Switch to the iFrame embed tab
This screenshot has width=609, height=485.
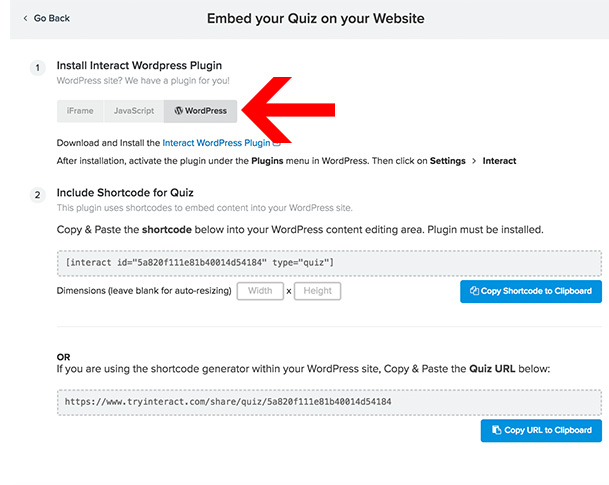click(80, 111)
